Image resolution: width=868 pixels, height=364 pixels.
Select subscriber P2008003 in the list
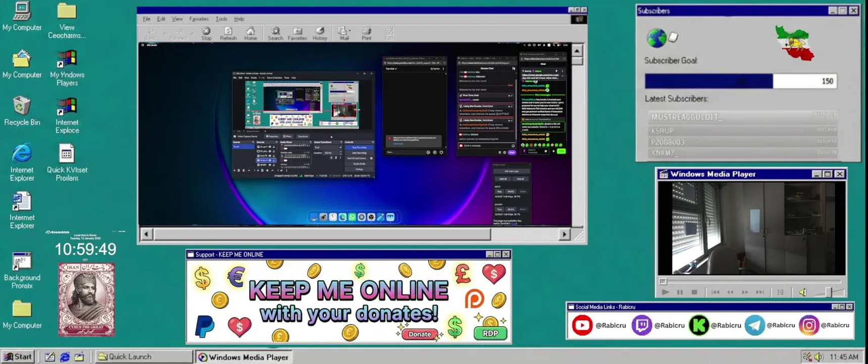(742, 142)
